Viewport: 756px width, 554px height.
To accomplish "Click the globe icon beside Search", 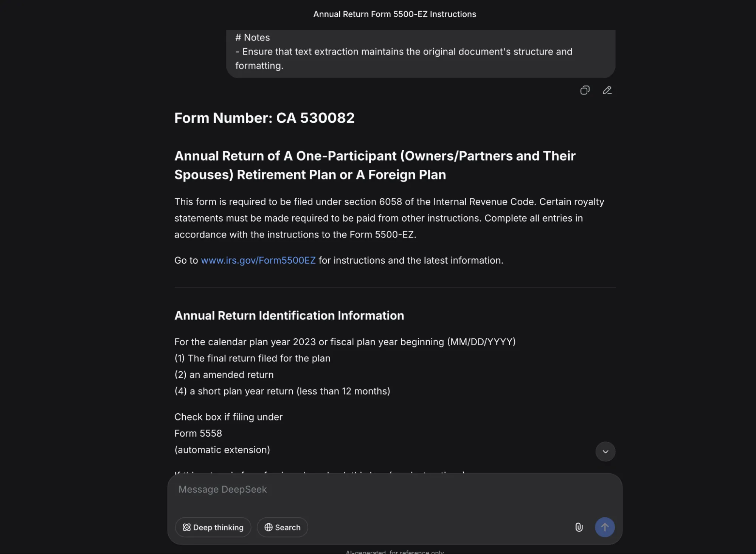I will click(269, 527).
